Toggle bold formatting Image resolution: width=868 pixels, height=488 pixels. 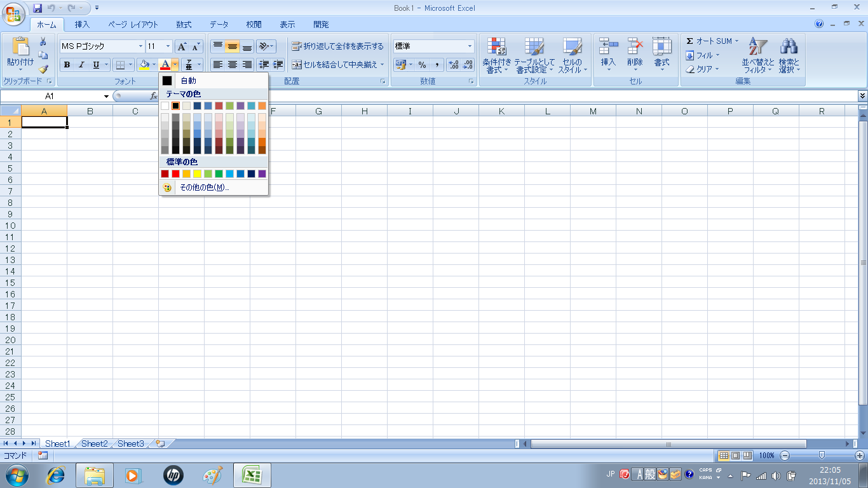(x=67, y=65)
